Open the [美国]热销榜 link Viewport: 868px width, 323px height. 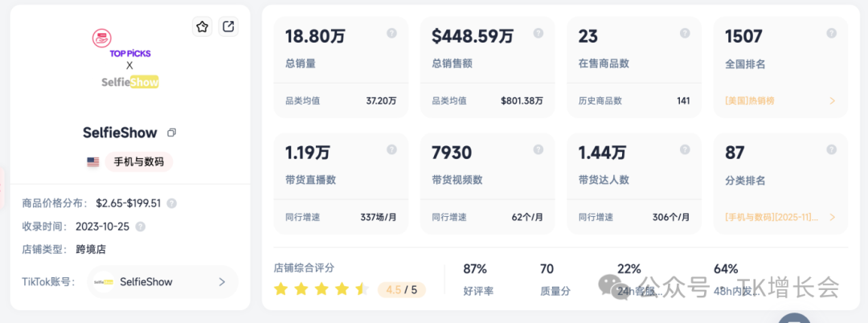point(750,101)
